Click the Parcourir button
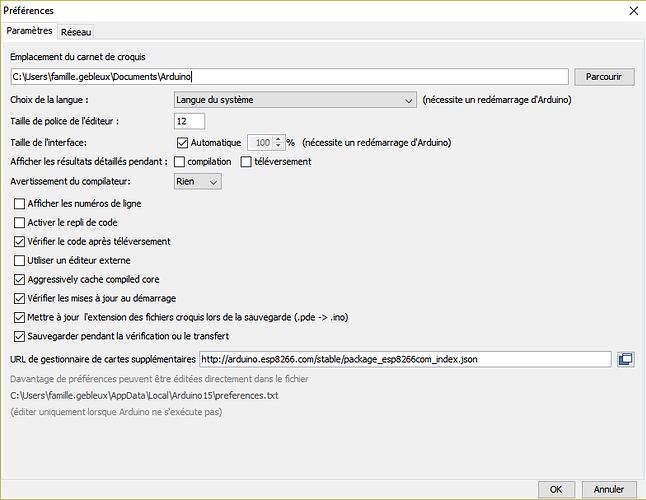The image size is (646, 500). pyautogui.click(x=604, y=76)
